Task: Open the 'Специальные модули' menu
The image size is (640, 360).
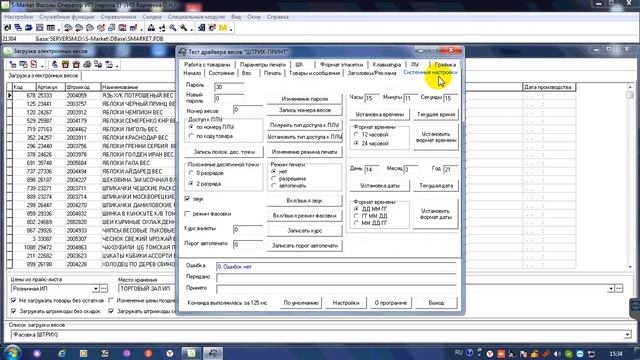Action: click(x=196, y=17)
